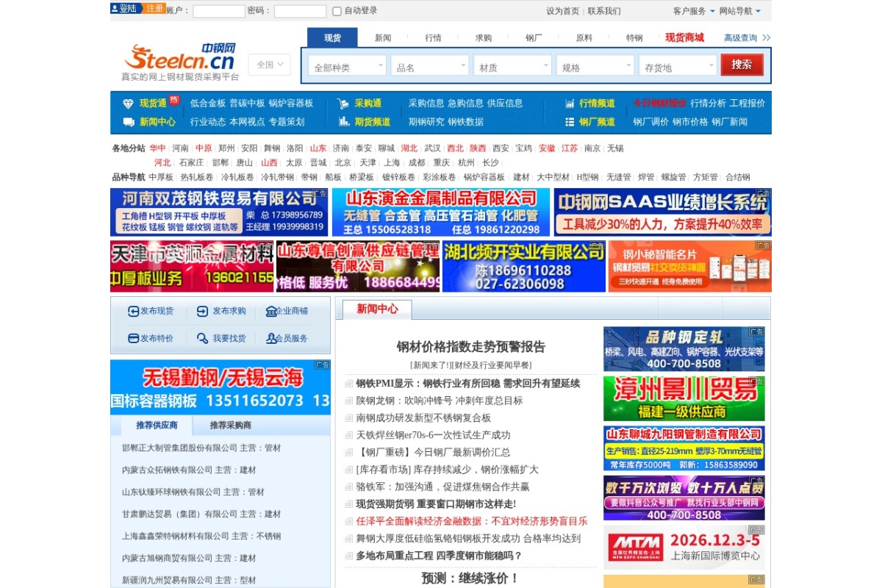Open the 存货地 dropdown

[678, 66]
